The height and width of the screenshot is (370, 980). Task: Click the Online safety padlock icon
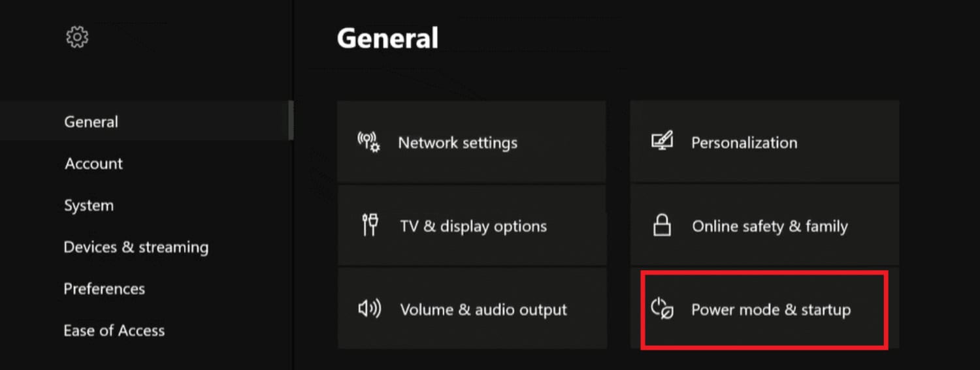tap(662, 225)
